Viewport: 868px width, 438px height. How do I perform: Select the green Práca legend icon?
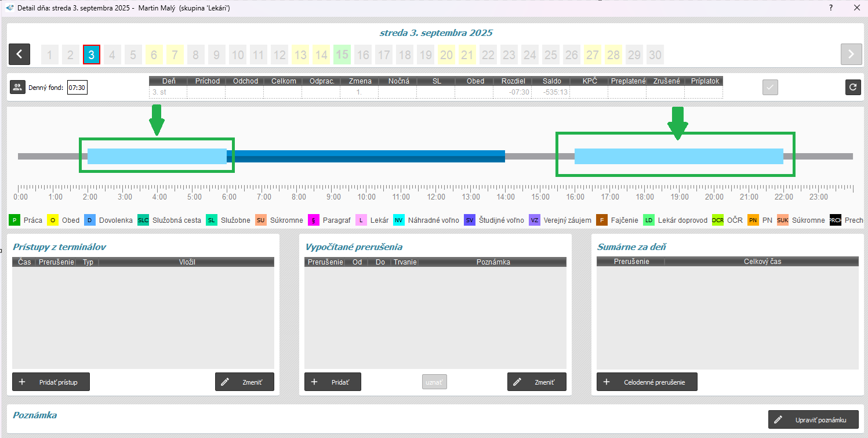(14, 220)
